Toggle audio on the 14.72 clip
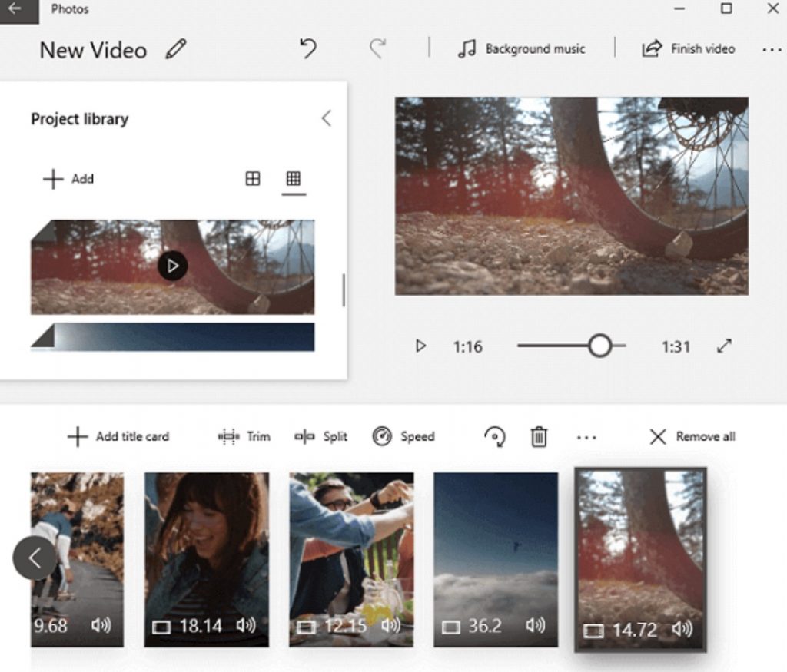Image resolution: width=787 pixels, height=672 pixels. [682, 630]
